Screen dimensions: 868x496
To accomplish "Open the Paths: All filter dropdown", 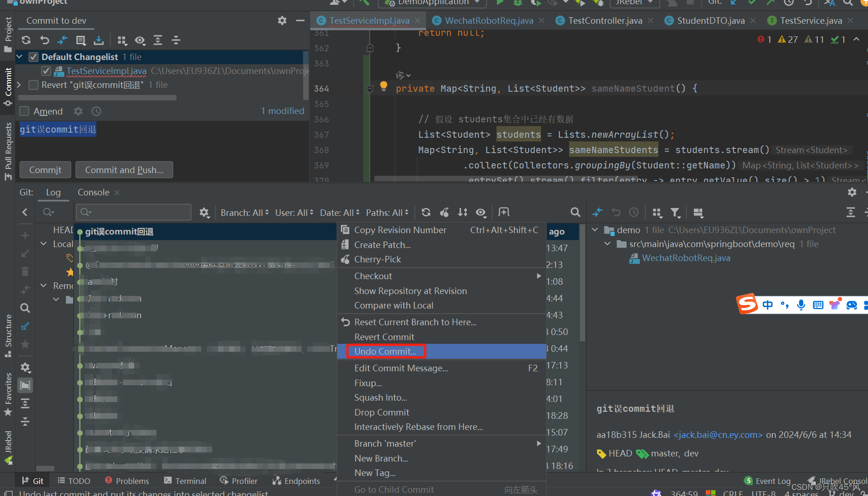I will click(387, 213).
